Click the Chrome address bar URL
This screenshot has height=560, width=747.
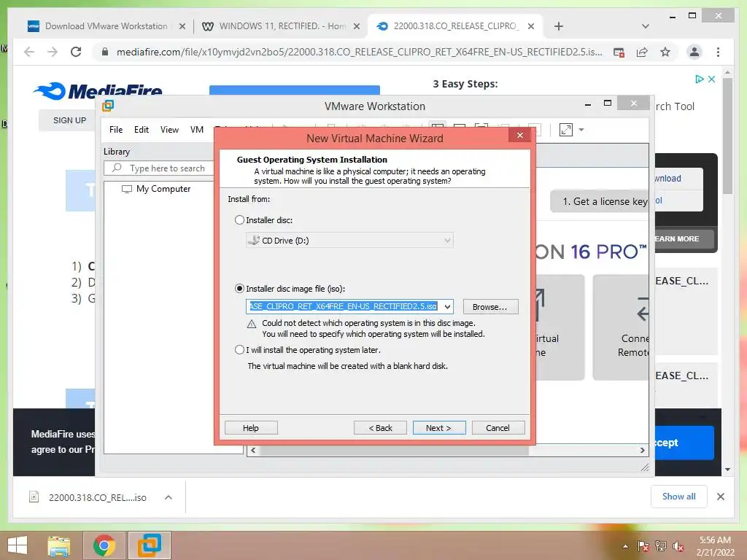click(359, 52)
